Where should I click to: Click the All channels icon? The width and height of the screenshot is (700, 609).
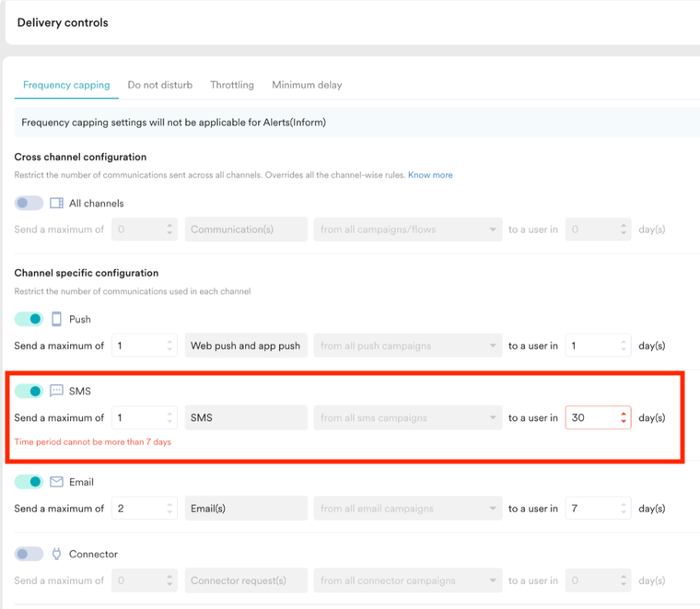point(56,203)
